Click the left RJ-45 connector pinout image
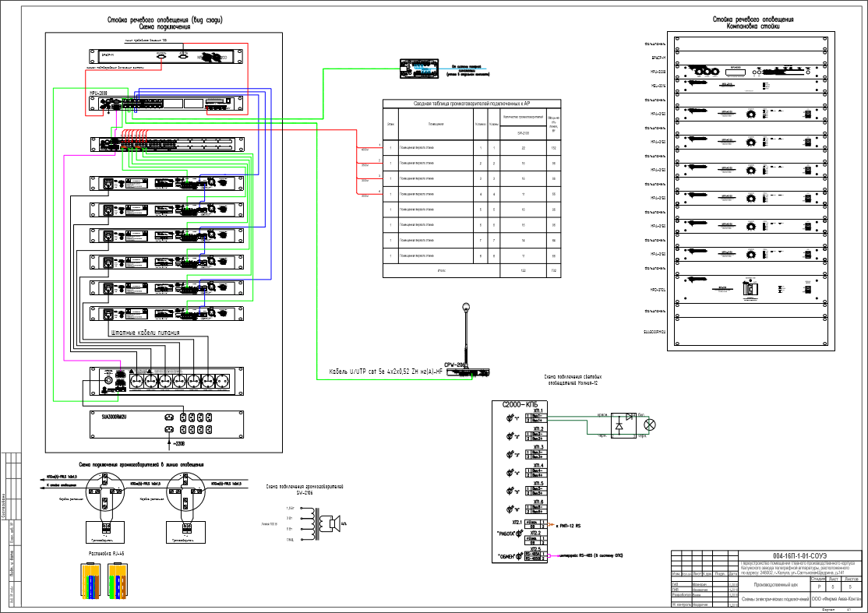 click(x=91, y=580)
